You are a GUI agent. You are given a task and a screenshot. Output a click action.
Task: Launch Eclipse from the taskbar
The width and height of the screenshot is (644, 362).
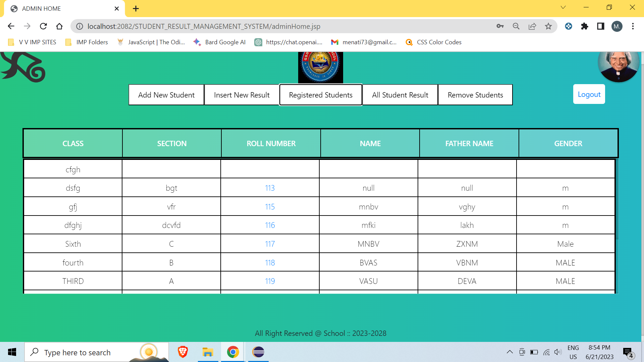pos(258,352)
